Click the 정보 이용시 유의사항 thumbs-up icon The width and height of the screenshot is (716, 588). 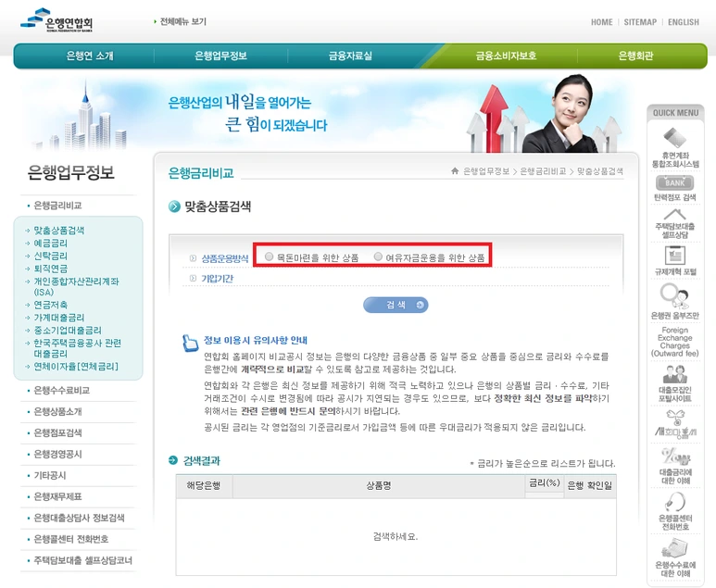190,343
